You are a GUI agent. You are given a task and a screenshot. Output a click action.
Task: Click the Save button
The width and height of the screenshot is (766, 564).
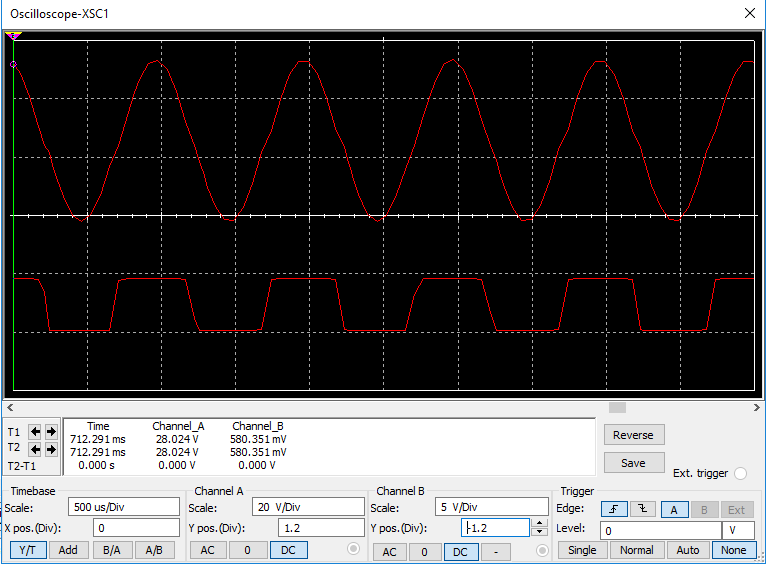click(x=633, y=463)
